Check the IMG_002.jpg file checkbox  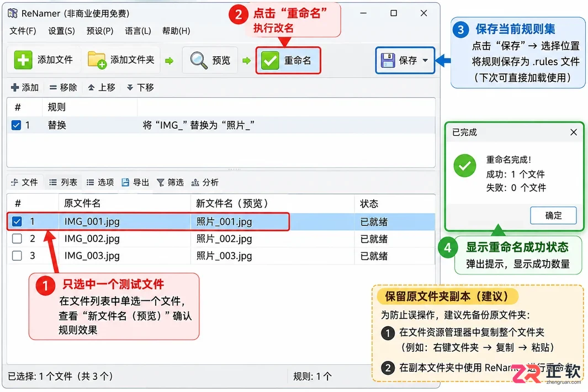(17, 239)
